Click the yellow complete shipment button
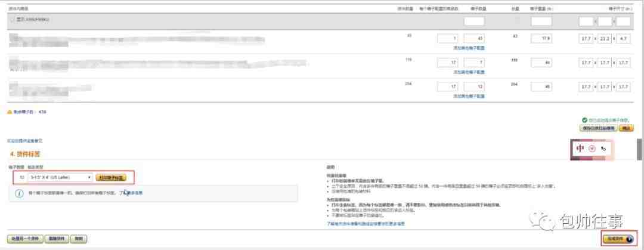The height and width of the screenshot is (250, 644). pyautogui.click(x=618, y=239)
